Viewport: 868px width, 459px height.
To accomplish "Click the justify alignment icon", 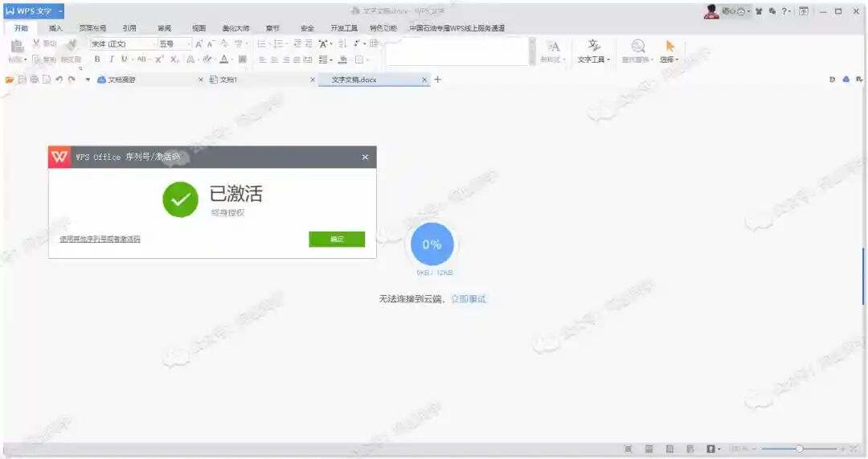I will (297, 59).
